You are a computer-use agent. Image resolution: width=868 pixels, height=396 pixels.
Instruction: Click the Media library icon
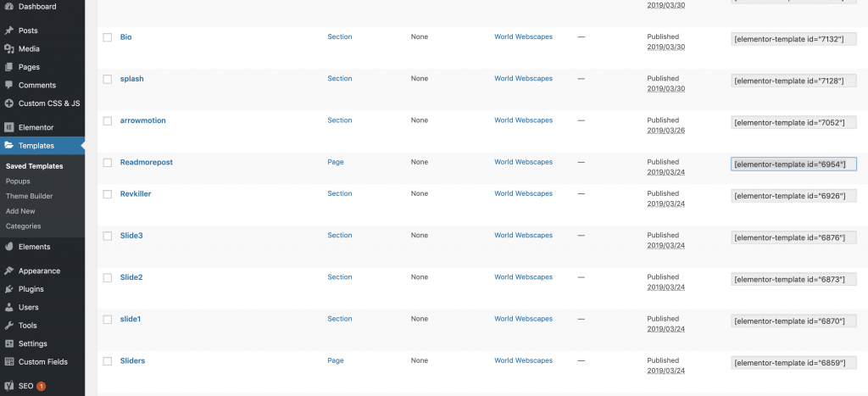8,48
